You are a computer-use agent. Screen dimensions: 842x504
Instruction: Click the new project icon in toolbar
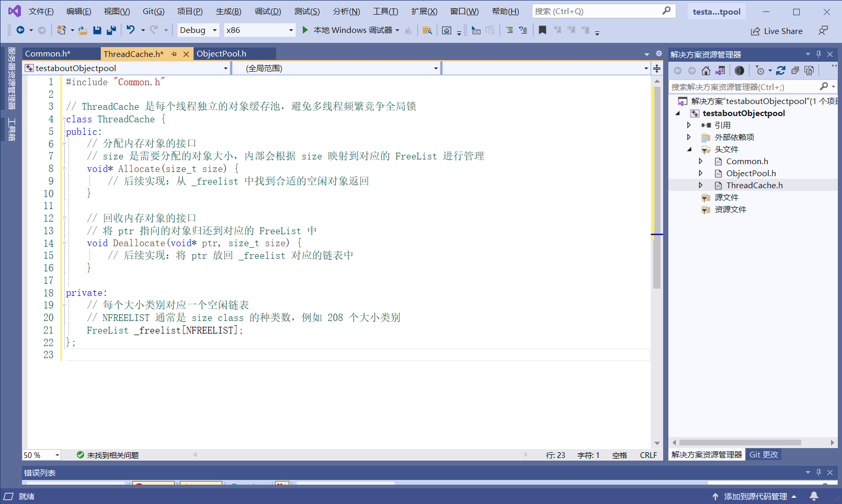point(61,30)
